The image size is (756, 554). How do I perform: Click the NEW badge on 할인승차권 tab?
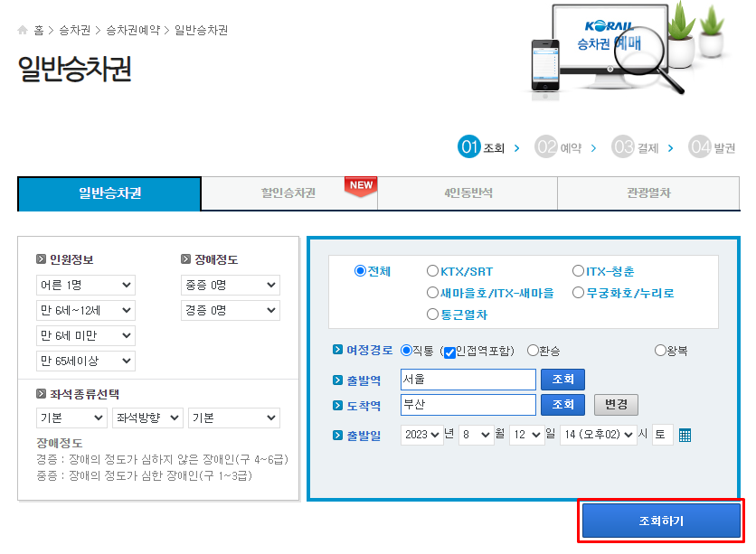pos(361,186)
